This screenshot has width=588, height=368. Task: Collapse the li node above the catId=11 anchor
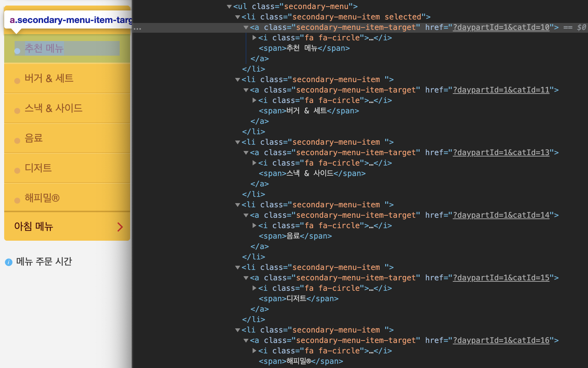pyautogui.click(x=238, y=80)
